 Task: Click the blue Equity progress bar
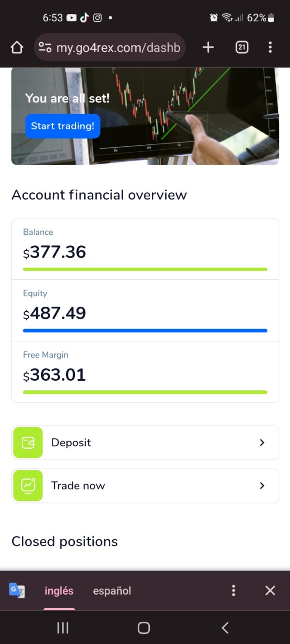pyautogui.click(x=145, y=330)
